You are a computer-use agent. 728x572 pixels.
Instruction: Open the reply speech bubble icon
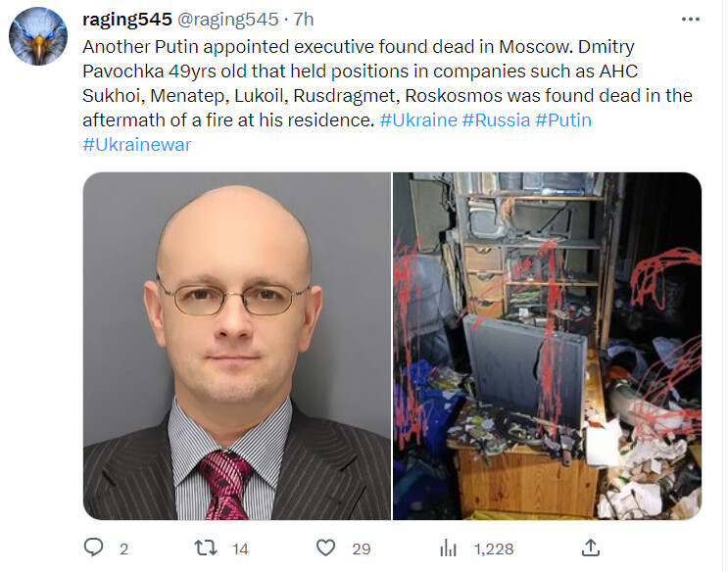click(x=93, y=548)
